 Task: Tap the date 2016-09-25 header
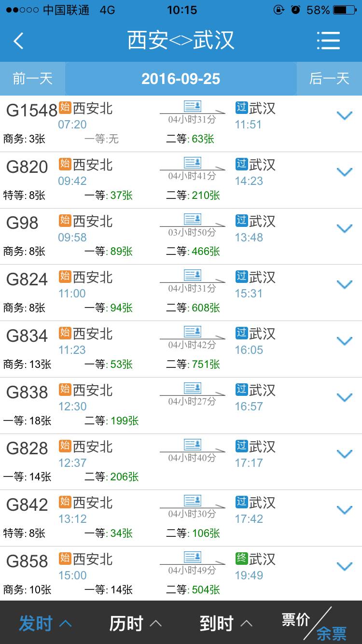(x=181, y=79)
